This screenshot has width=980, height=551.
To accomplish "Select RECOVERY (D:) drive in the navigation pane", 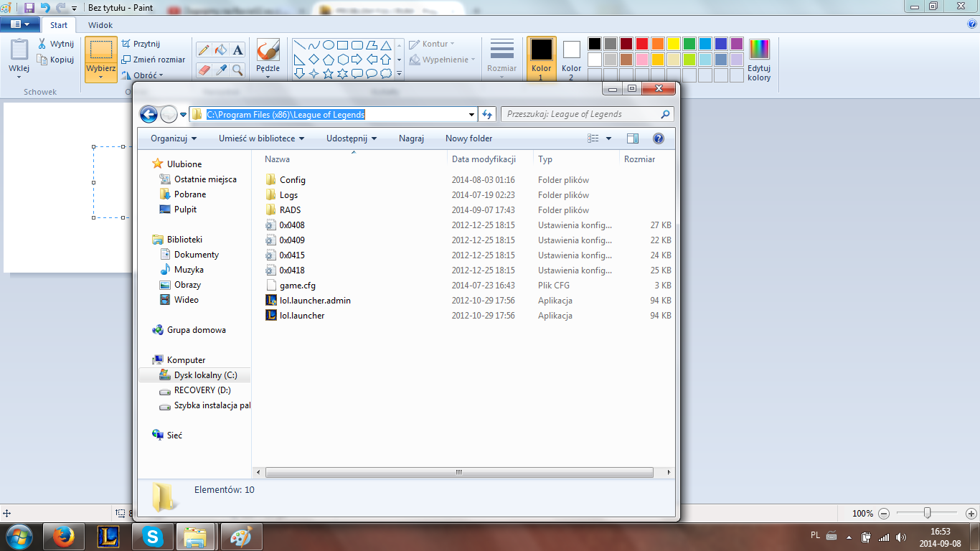I will 203,390.
